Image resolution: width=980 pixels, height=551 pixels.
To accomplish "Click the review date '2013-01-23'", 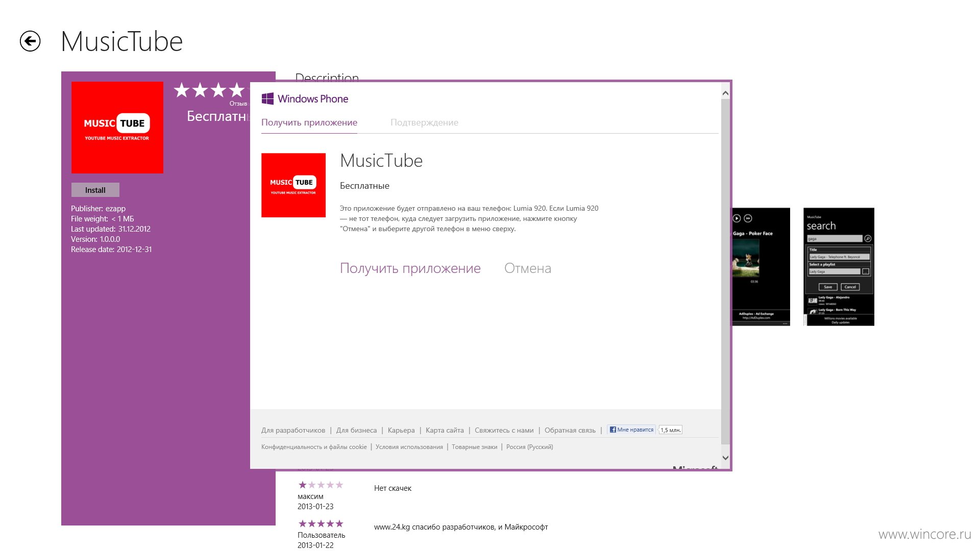I will point(315,507).
